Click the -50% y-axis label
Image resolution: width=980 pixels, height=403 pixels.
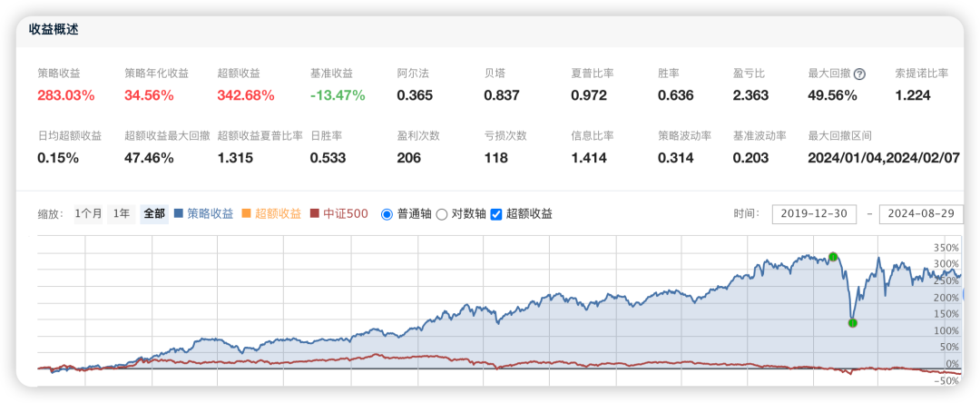(947, 380)
